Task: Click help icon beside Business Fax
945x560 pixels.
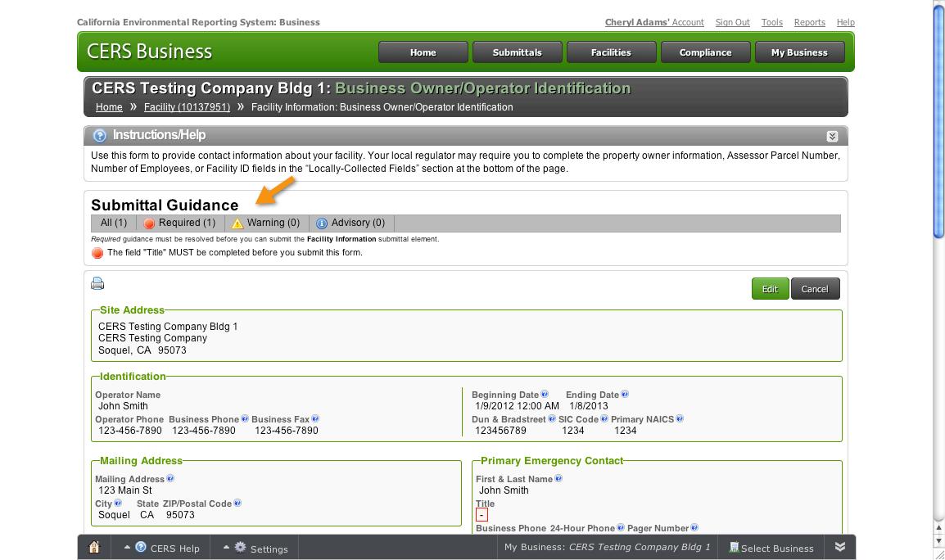Action: pyautogui.click(x=315, y=418)
